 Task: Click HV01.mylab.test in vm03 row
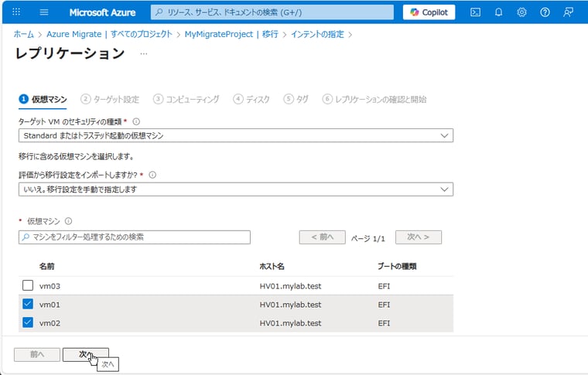(290, 286)
